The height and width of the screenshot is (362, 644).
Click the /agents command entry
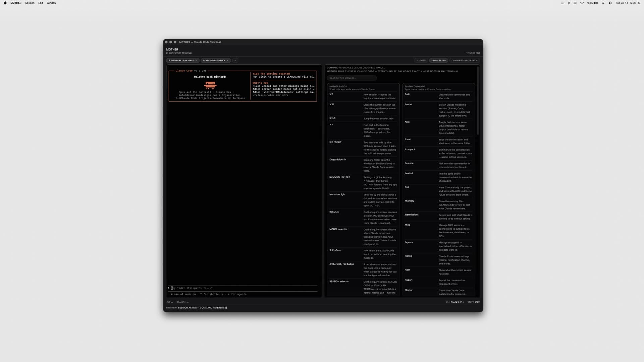438,246
